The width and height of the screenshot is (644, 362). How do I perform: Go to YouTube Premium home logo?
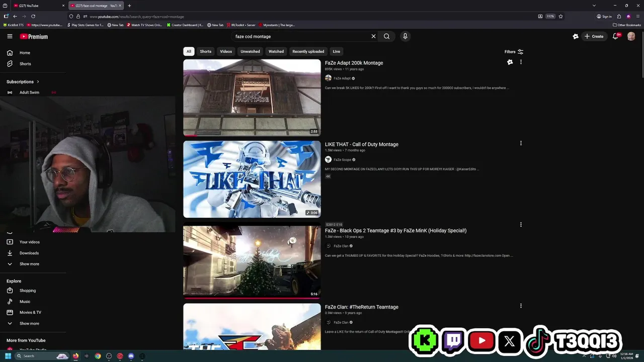click(34, 36)
